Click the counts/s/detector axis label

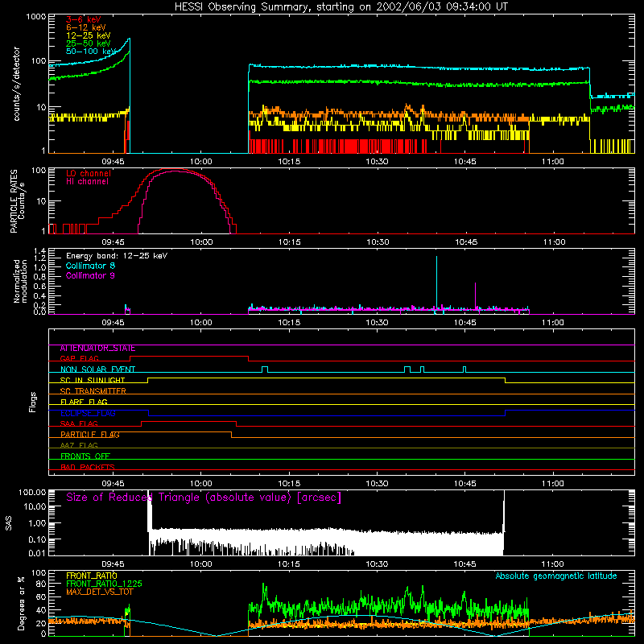coord(16,84)
